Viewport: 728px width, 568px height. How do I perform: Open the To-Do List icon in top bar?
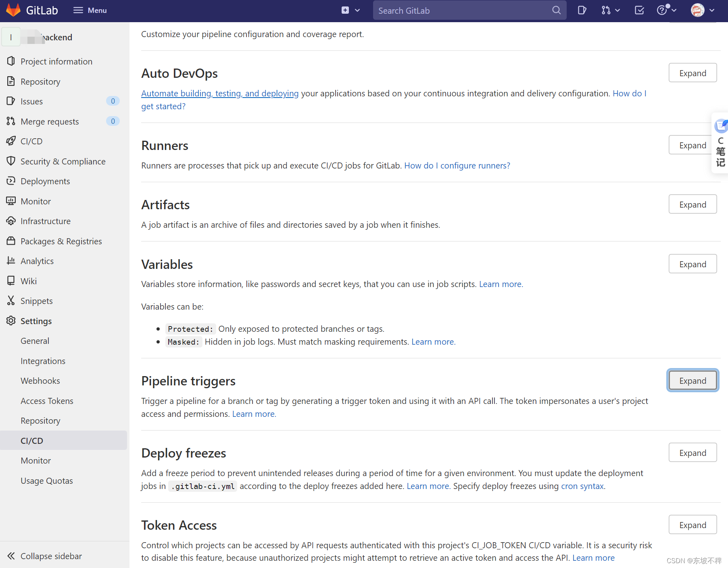[639, 10]
